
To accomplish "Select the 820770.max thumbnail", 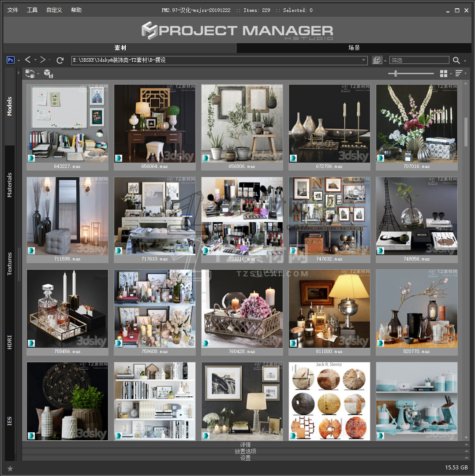I will tap(417, 312).
